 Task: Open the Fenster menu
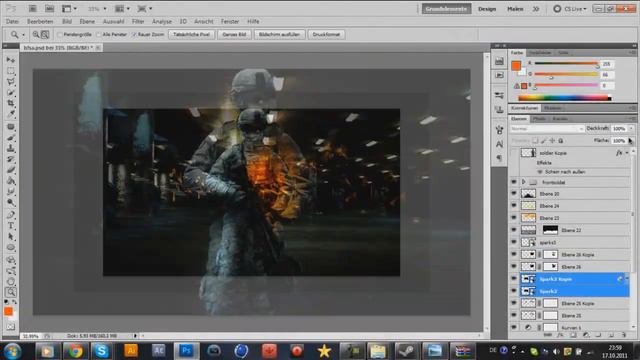click(230, 22)
